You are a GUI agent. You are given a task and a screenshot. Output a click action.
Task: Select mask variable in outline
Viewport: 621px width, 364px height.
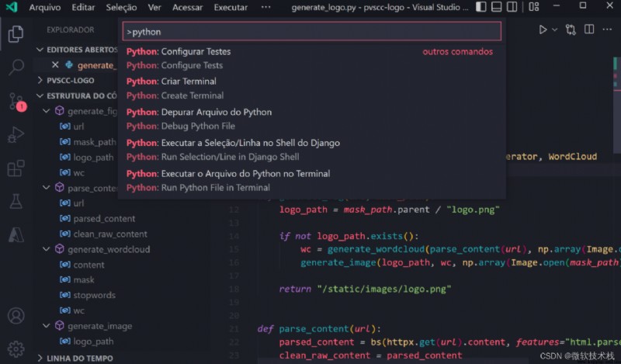[x=84, y=279]
